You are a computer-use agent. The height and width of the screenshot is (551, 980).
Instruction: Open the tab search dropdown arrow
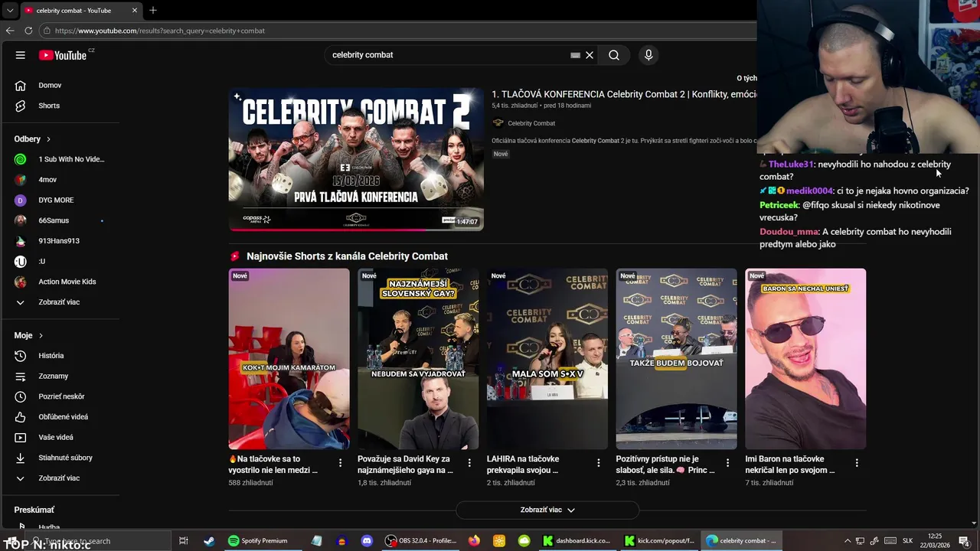click(9, 11)
